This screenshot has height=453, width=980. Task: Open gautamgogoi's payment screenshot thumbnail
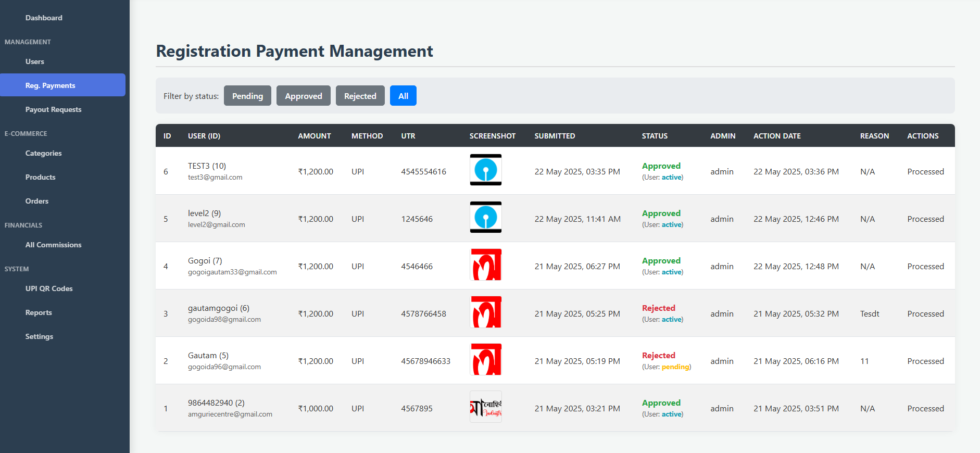(485, 312)
